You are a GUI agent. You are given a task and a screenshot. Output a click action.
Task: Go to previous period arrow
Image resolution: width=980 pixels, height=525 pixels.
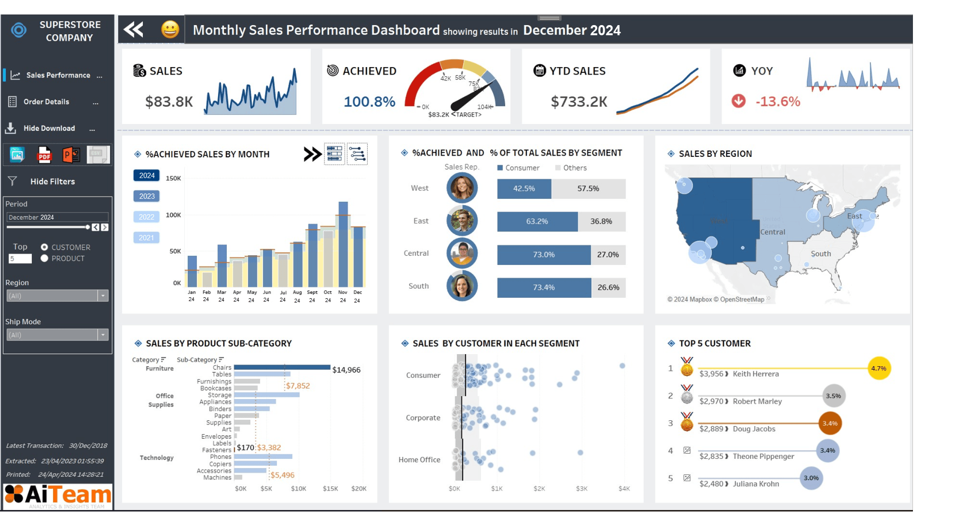[96, 227]
